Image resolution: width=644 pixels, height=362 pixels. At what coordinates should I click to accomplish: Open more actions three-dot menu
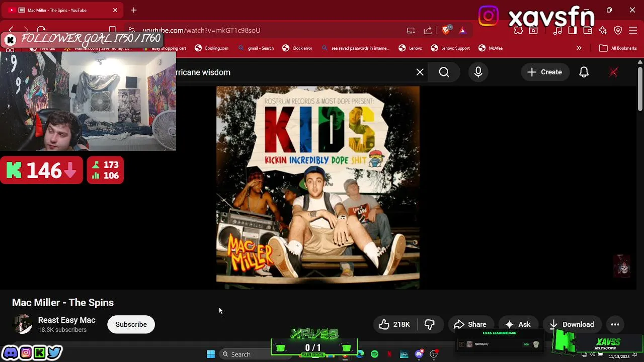615,324
